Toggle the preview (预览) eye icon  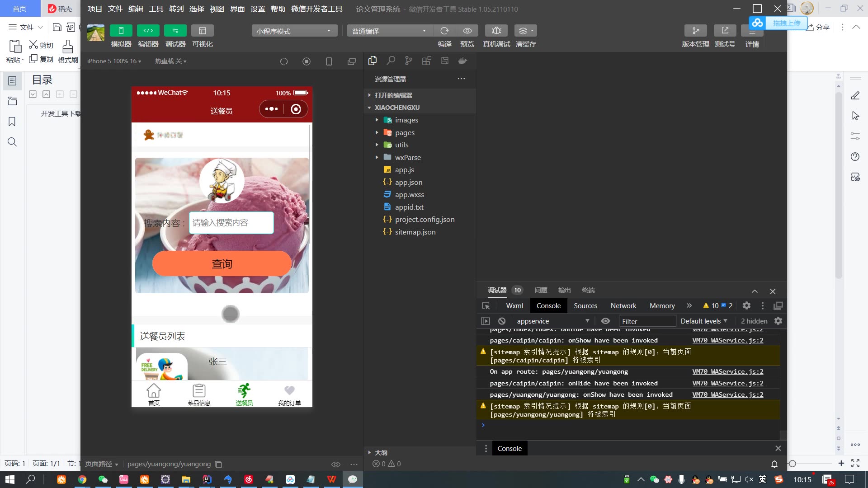(x=467, y=31)
